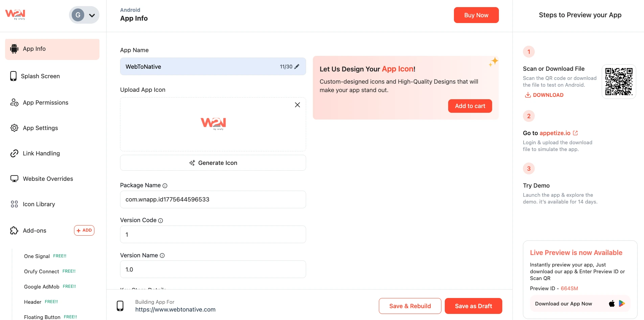The width and height of the screenshot is (644, 320).
Task: Click the Google Play store icon
Action: pos(622,304)
